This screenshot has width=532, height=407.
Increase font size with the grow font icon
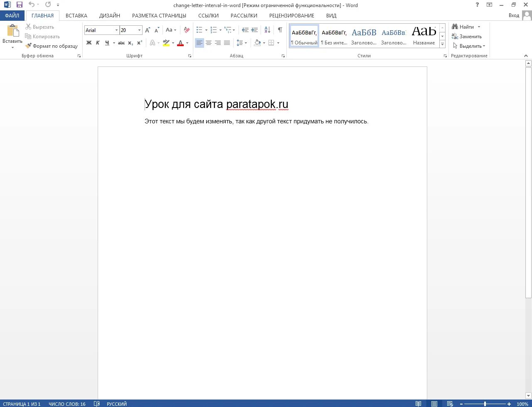point(148,30)
